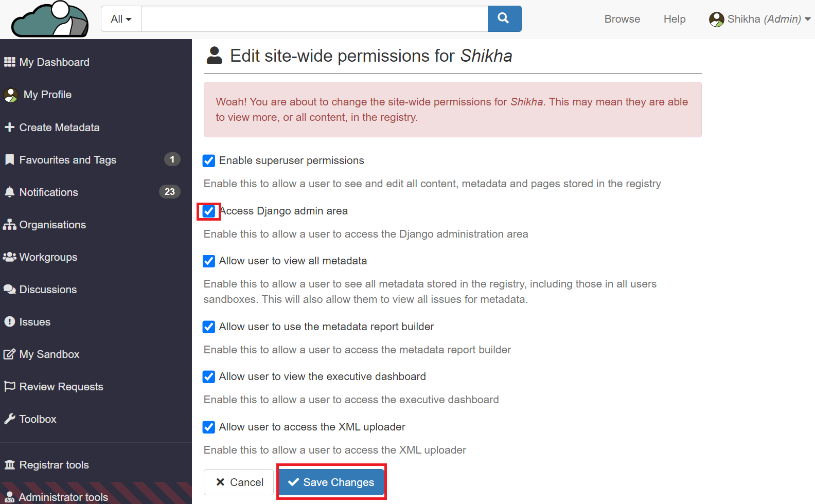Uncheck Access Django admin area
The width and height of the screenshot is (815, 504).
click(209, 211)
